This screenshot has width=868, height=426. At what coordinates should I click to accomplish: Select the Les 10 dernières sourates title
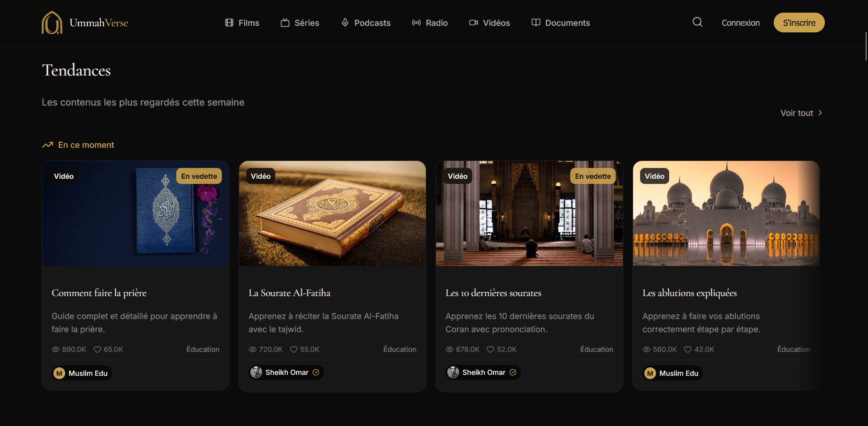493,293
